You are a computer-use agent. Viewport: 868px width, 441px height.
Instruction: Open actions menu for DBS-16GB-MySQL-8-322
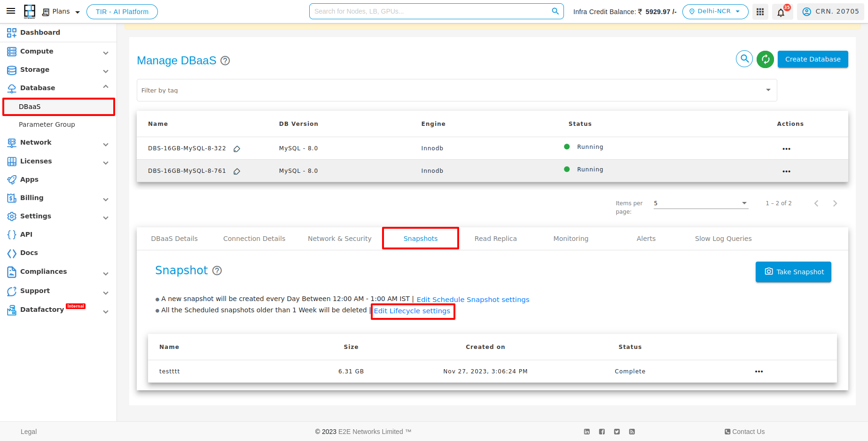pos(786,149)
